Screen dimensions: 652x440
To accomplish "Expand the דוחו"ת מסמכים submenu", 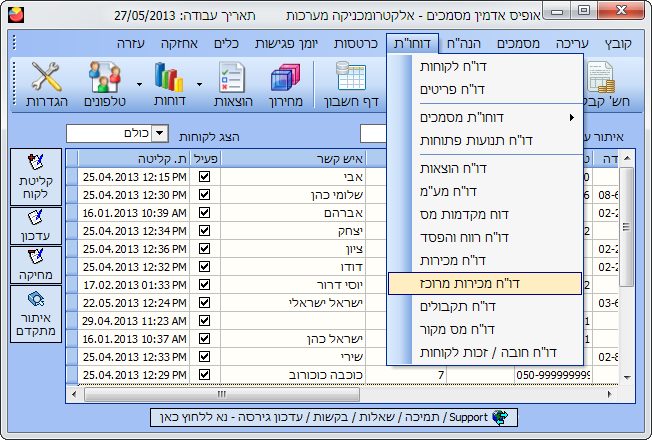I will pyautogui.click(x=485, y=118).
